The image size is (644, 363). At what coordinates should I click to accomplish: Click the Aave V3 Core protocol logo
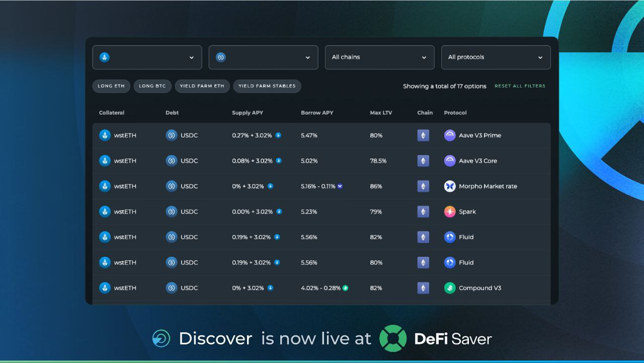[x=450, y=161]
